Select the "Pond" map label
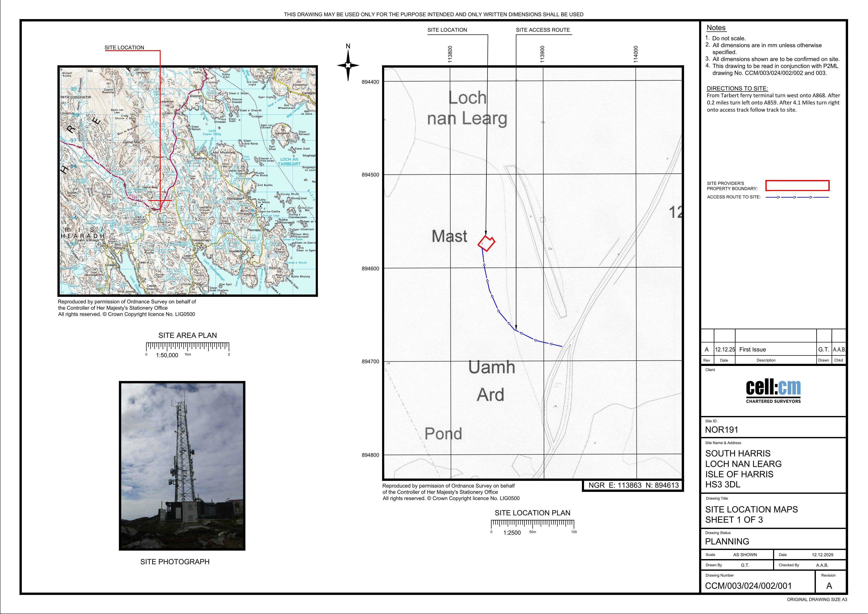 444,434
